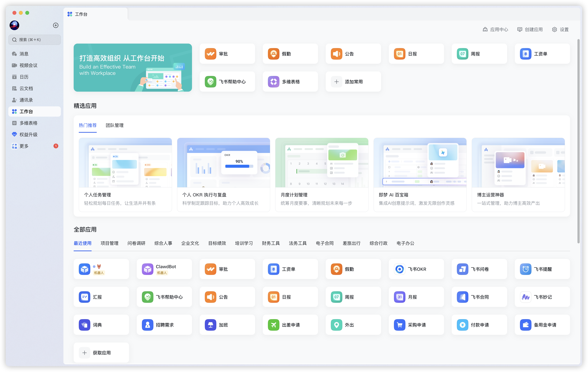
Task: Open the 飞书合同 contract app
Action: [462, 297]
